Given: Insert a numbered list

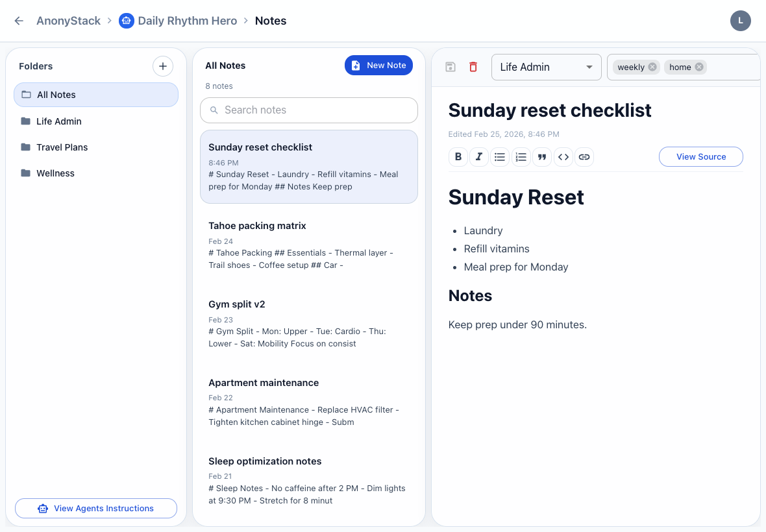Looking at the screenshot, I should (521, 157).
